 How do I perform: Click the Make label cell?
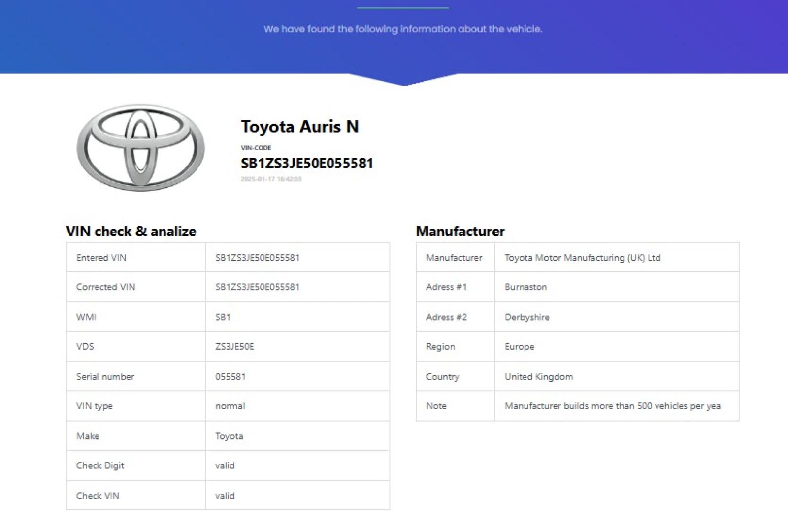(136, 436)
